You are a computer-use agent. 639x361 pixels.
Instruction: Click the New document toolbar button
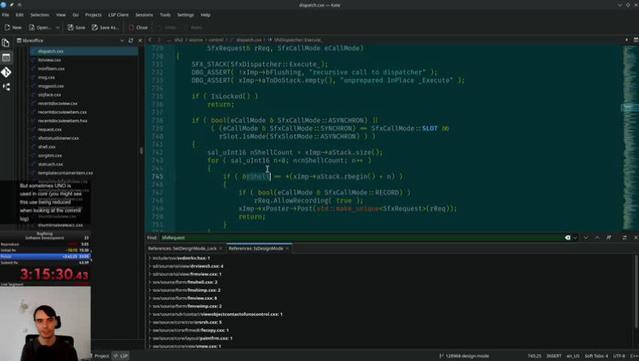tap(13, 27)
